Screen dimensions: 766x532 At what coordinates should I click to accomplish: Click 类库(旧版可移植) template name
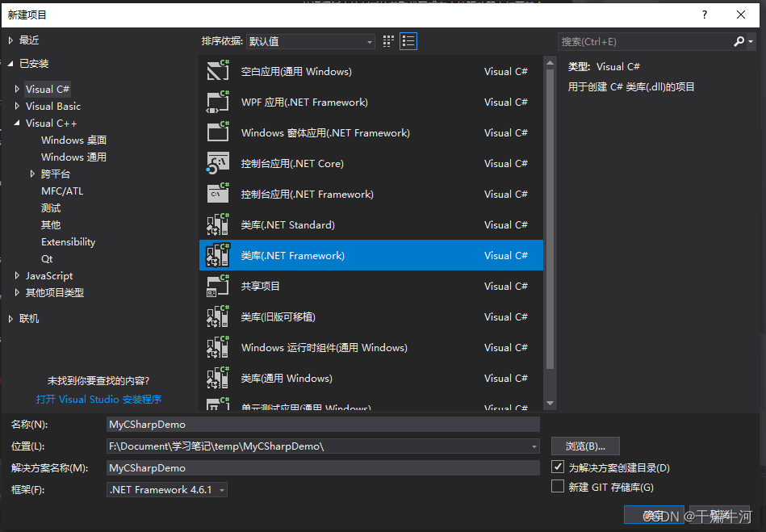[x=278, y=317]
